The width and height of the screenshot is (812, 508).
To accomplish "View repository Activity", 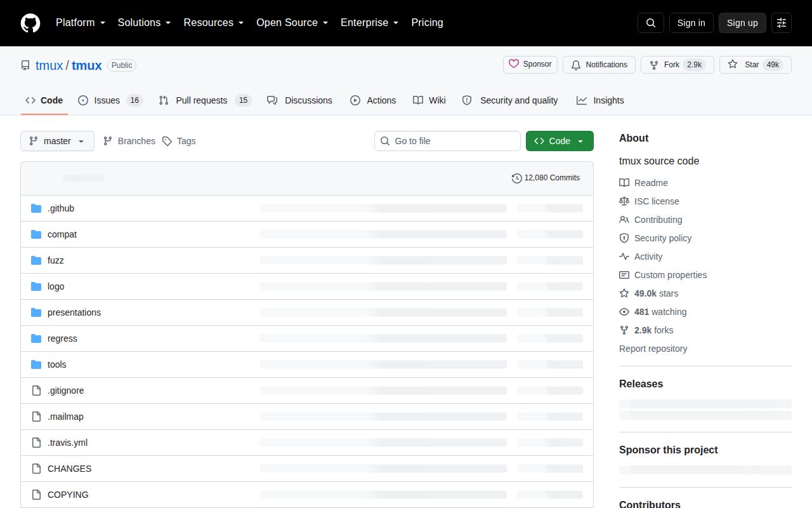I will coord(641,257).
